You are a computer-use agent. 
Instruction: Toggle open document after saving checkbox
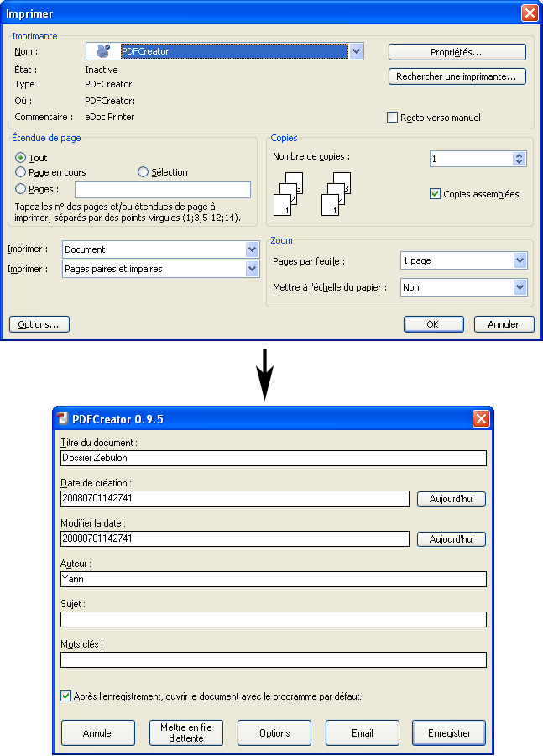(x=66, y=696)
